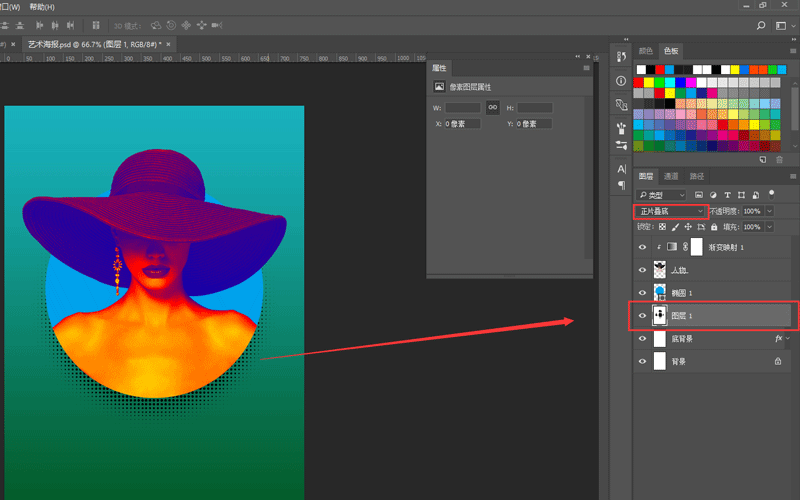This screenshot has height=500, width=800.
Task: Pick the magenta swatch in the first grid row
Action: point(691,82)
